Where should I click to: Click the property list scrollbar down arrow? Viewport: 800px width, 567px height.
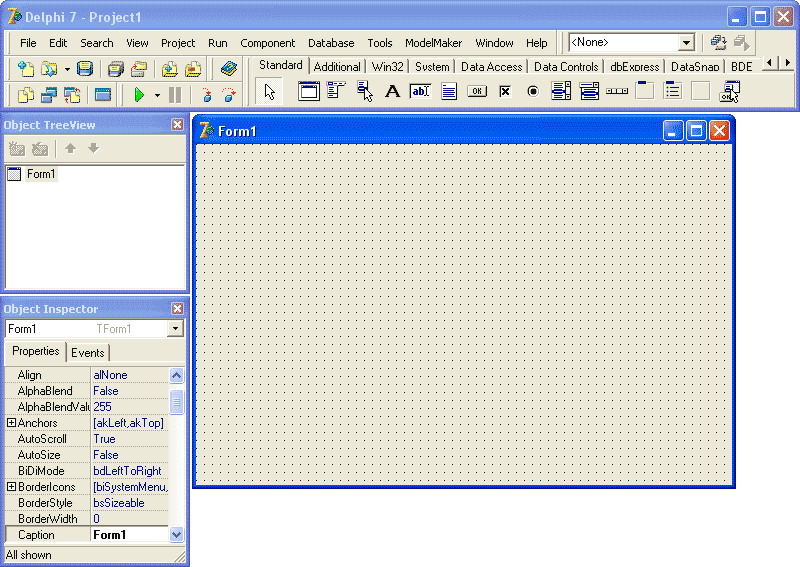click(x=176, y=535)
